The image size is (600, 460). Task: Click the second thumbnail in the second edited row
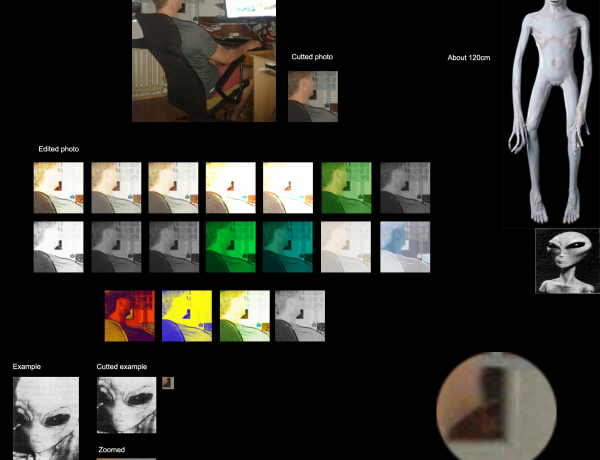pos(116,247)
